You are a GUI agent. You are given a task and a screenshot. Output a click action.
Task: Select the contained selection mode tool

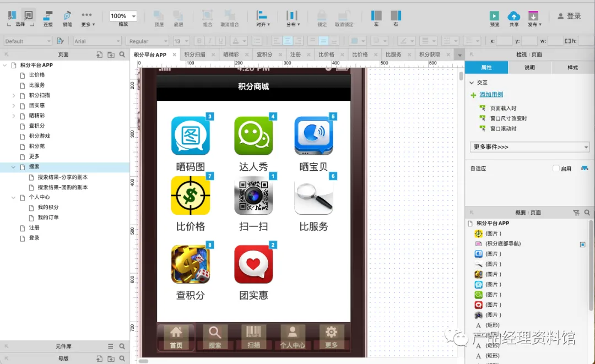pyautogui.click(x=29, y=15)
